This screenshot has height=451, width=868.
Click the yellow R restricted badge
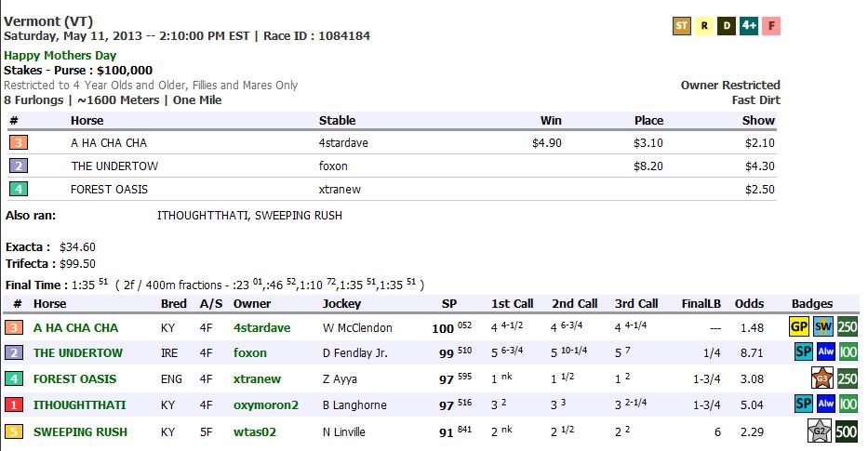point(704,26)
